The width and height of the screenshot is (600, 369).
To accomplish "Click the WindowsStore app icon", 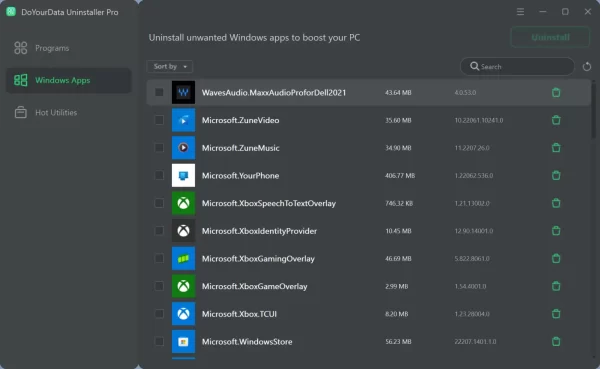I will click(183, 341).
